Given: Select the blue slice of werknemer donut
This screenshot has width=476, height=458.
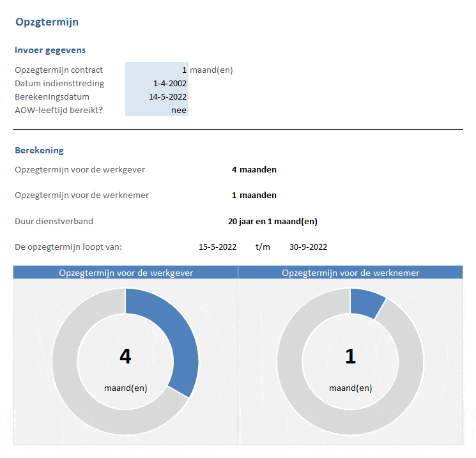Looking at the screenshot, I should click(365, 303).
